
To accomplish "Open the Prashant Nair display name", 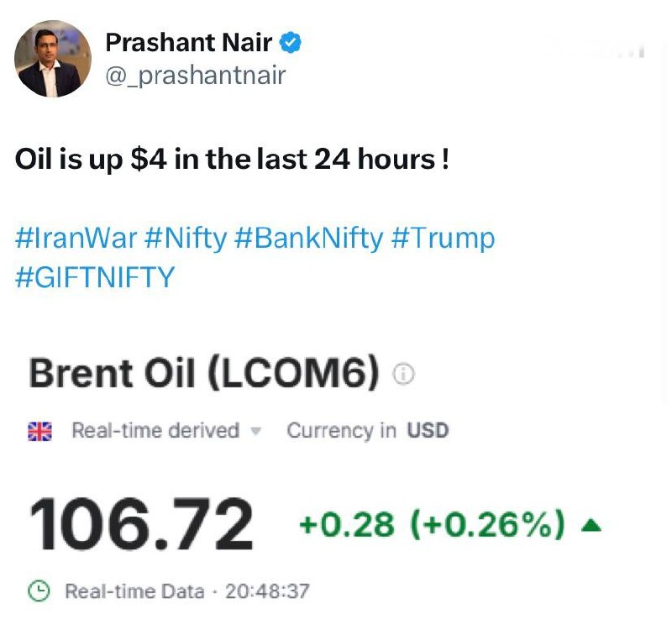I will click(x=188, y=43).
